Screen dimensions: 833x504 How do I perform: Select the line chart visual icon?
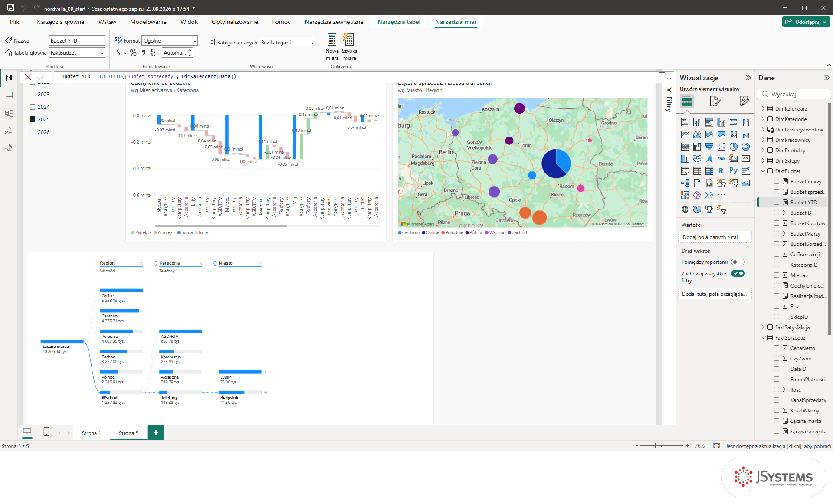pos(685,134)
